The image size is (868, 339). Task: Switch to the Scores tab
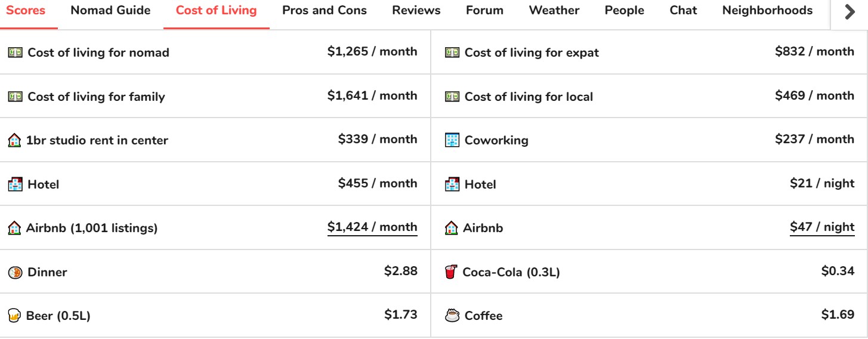(25, 11)
